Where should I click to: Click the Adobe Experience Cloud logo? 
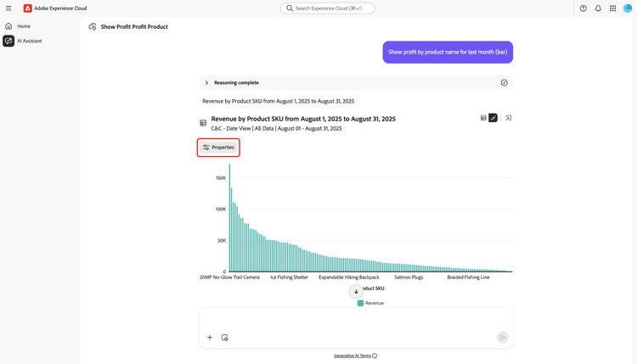click(28, 8)
